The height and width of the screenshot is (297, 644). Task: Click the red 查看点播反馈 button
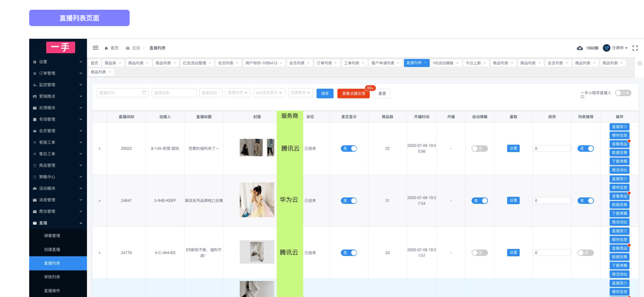[x=354, y=93]
